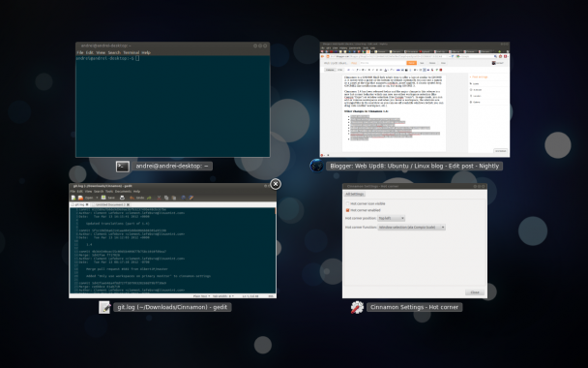Viewport: 588px width, 368px height.
Task: Click HTML tab in Blogger editor
Action: tap(339, 70)
